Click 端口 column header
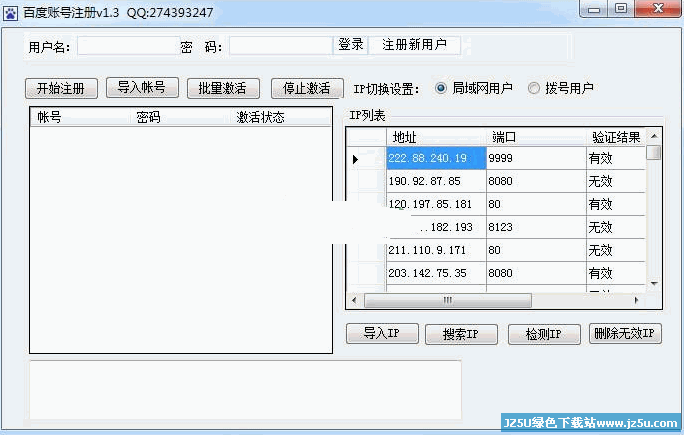 (536, 137)
